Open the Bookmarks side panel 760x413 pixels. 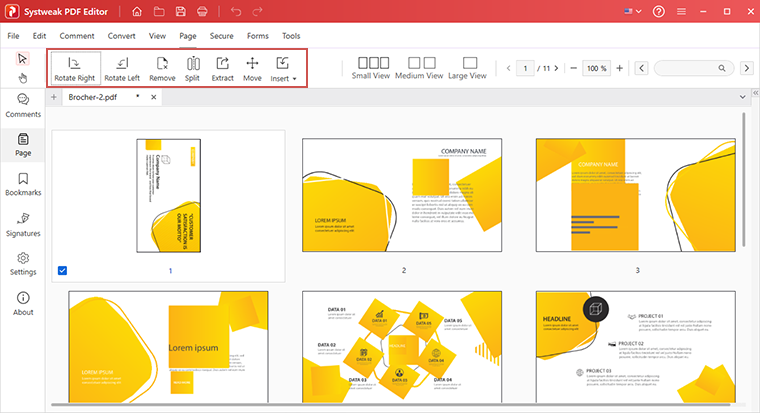(x=23, y=184)
